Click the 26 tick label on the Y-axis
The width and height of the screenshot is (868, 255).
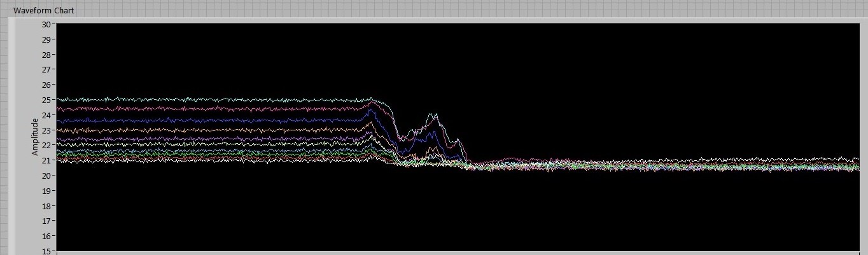pos(46,85)
